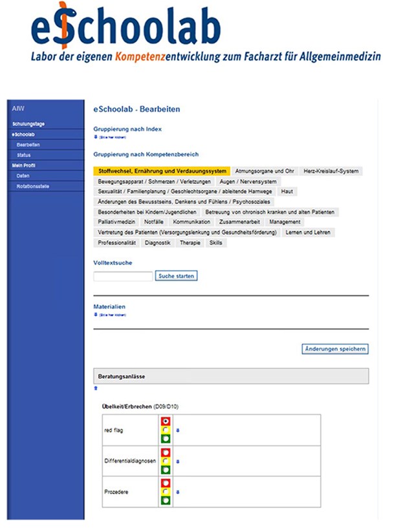
Task: Select Stoffwechsel, Ernährung und Verdauungssystem tab
Action: tap(162, 171)
